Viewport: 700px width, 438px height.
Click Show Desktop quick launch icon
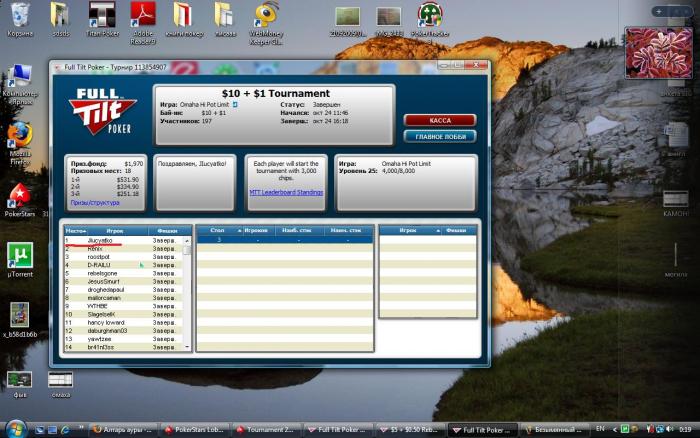click(x=40, y=430)
